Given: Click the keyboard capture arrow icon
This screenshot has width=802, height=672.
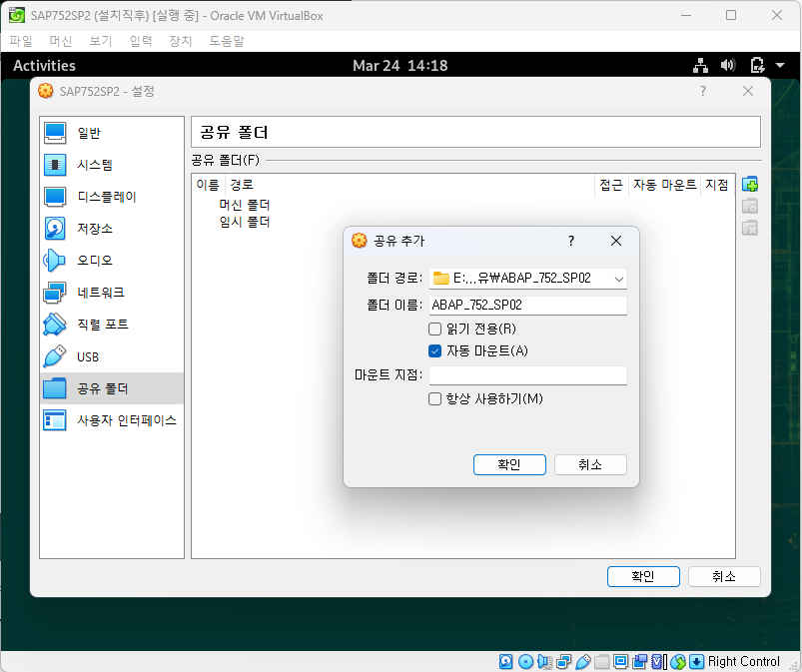Looking at the screenshot, I should pos(696,661).
